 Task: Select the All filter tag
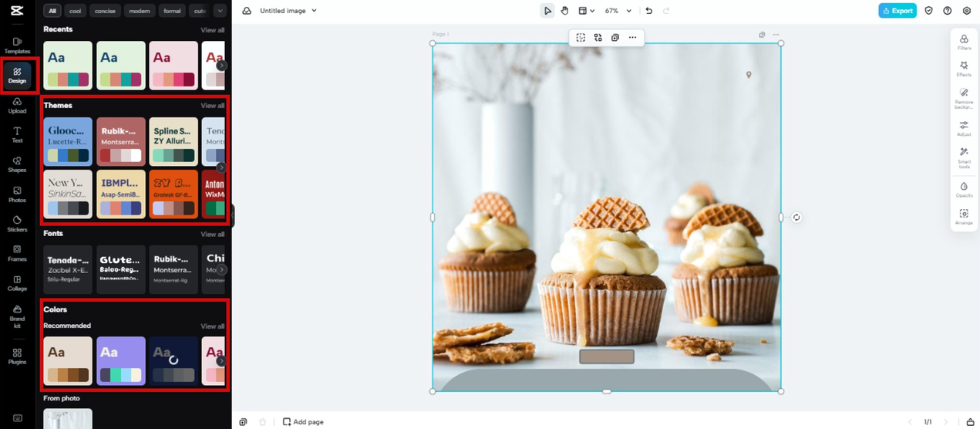point(52,11)
